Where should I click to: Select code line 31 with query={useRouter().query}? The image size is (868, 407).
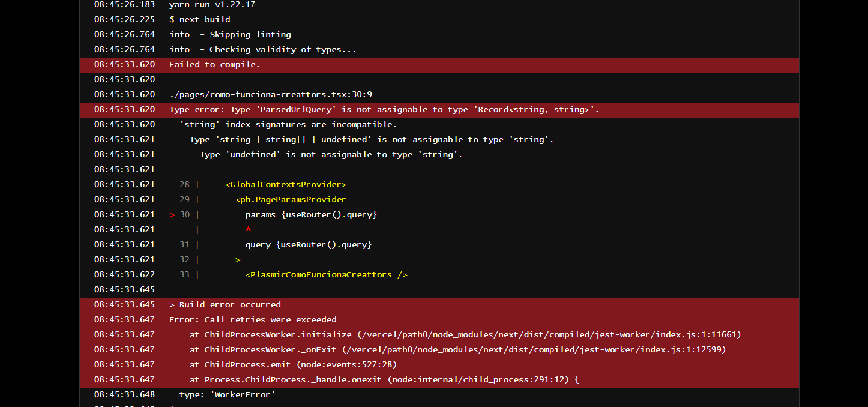(308, 245)
